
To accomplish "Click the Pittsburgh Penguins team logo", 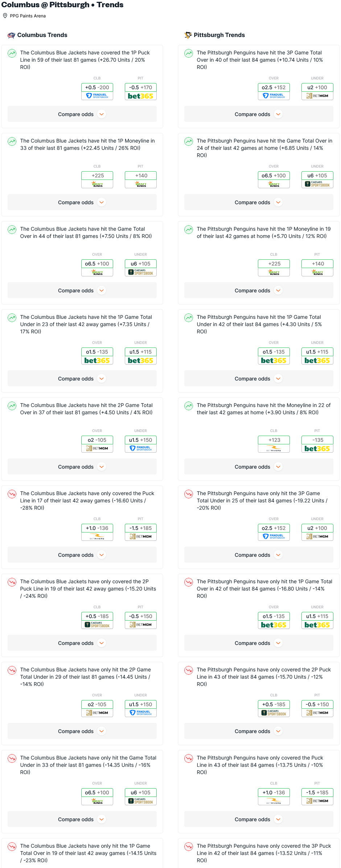I will [x=188, y=35].
